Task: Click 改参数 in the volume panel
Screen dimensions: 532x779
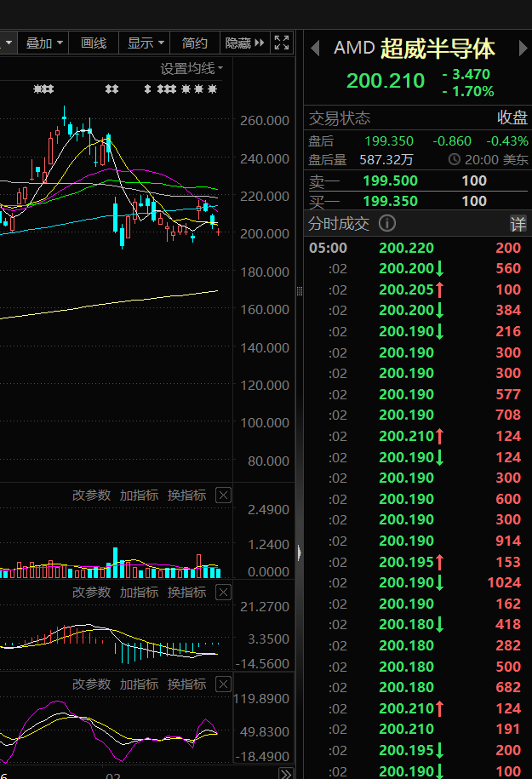Action: [x=91, y=495]
